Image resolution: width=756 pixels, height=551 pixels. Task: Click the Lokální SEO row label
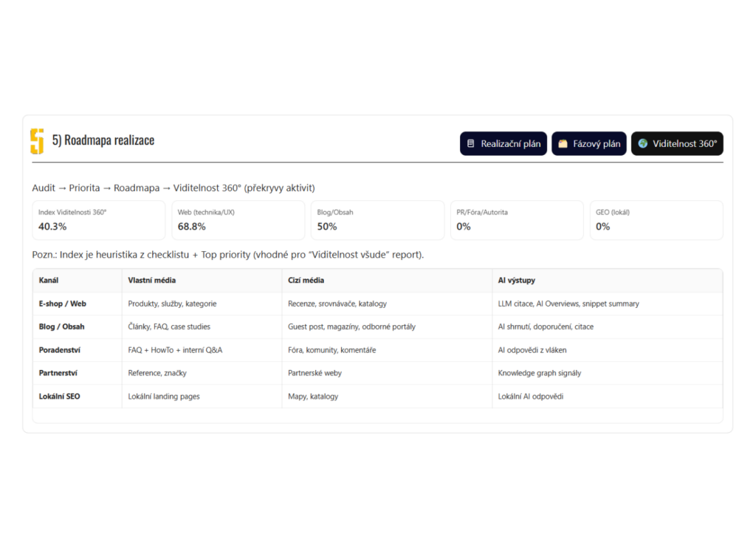pos(60,397)
